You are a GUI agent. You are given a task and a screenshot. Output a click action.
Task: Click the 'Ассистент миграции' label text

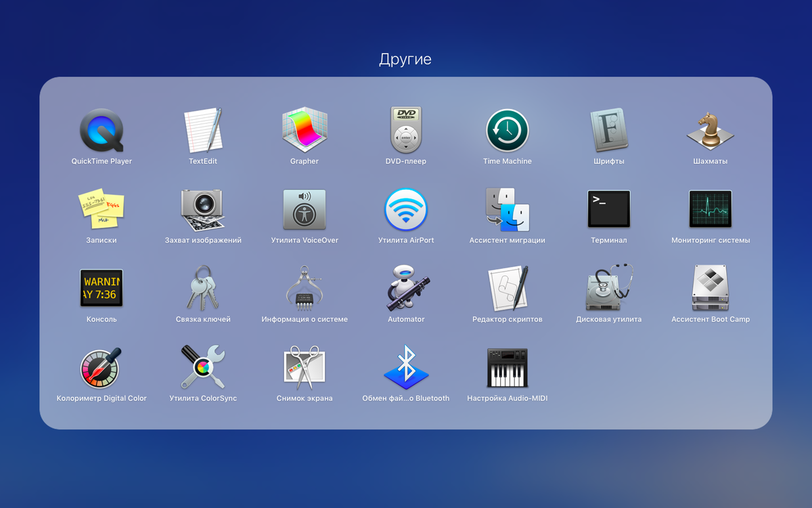(x=507, y=240)
